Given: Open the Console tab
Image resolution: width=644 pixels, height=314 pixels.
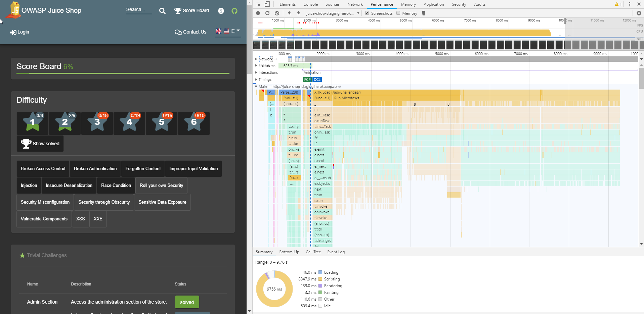Looking at the screenshot, I should coord(311,4).
